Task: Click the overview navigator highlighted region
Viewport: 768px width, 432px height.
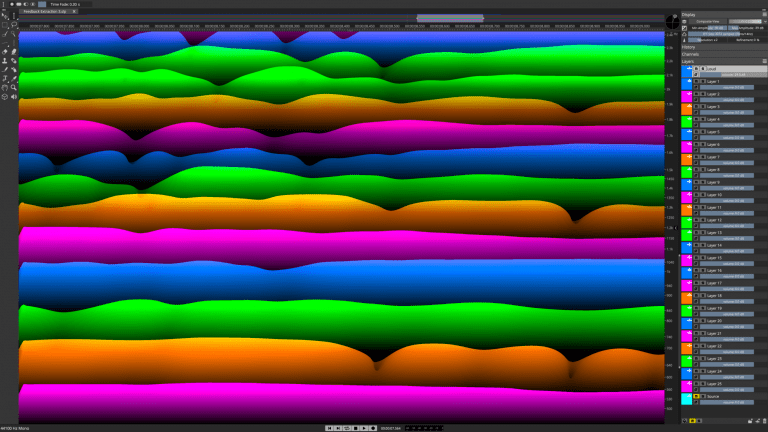Action: pyautogui.click(x=450, y=18)
